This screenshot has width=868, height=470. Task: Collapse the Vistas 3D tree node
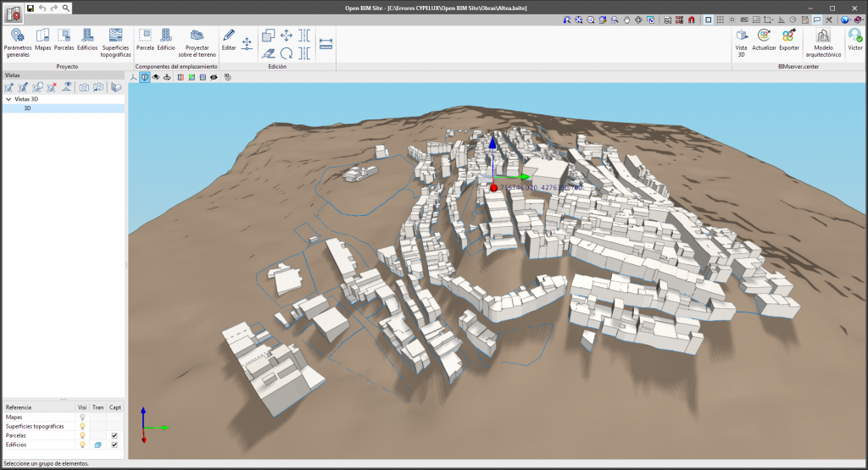8,99
